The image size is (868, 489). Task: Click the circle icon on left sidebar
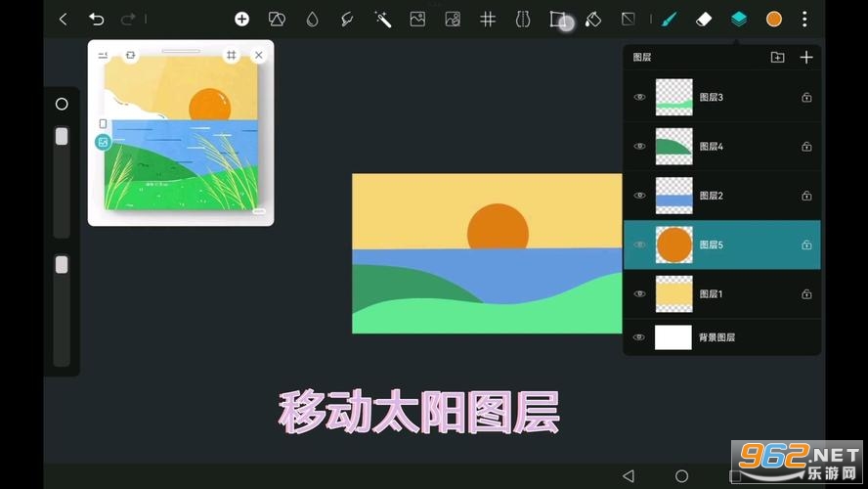62,104
